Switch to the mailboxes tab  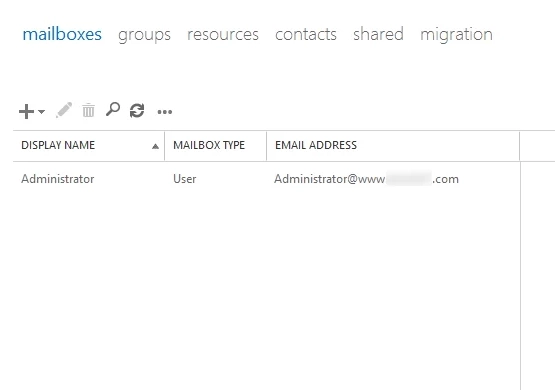click(x=62, y=34)
